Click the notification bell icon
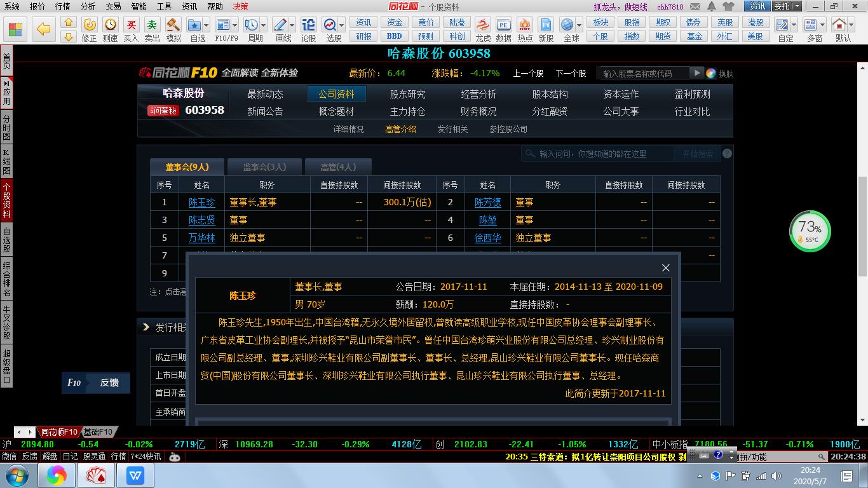Screen dimensions: 868x488 (x=711, y=6)
